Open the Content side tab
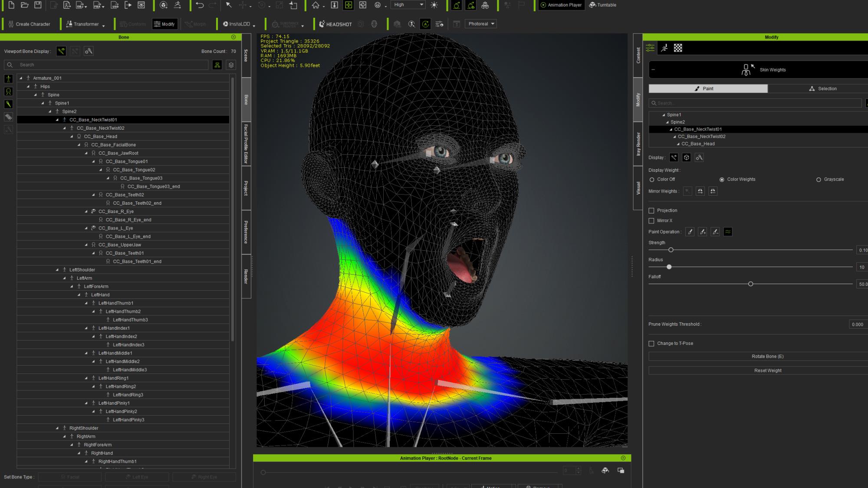Image resolution: width=868 pixels, height=488 pixels. tap(638, 56)
